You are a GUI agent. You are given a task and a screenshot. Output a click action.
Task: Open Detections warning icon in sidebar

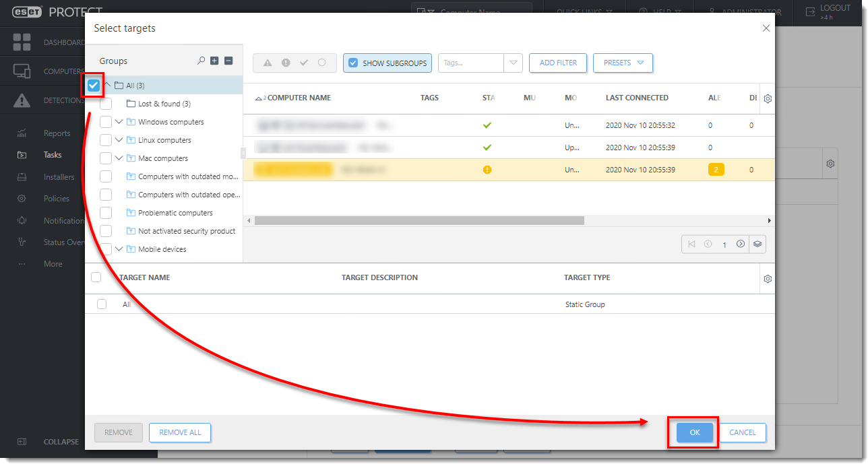coord(22,100)
